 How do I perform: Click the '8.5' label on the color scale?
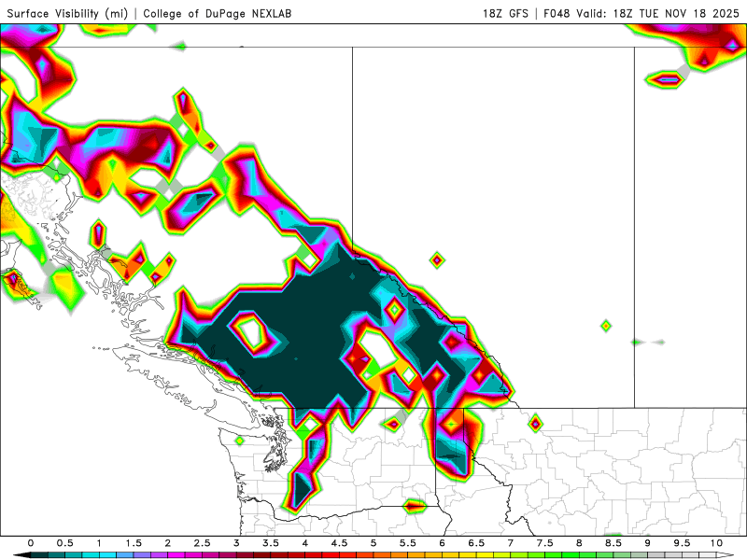(613, 543)
